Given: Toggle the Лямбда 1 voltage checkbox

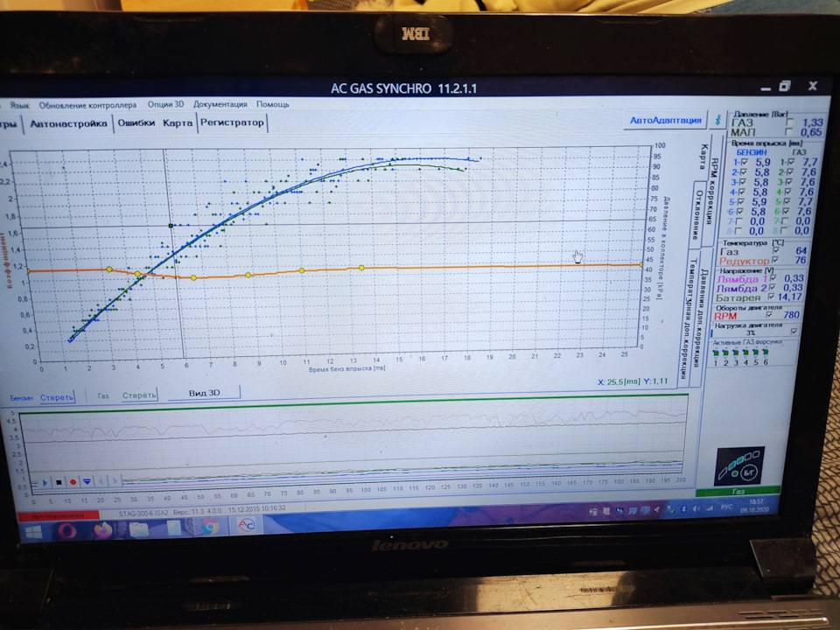Looking at the screenshot, I should tap(773, 277).
